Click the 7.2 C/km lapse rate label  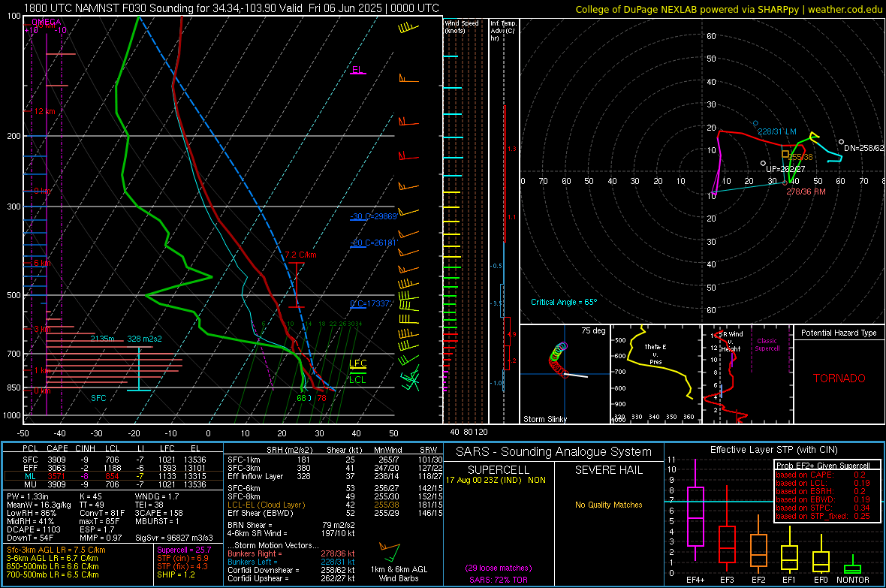point(300,255)
